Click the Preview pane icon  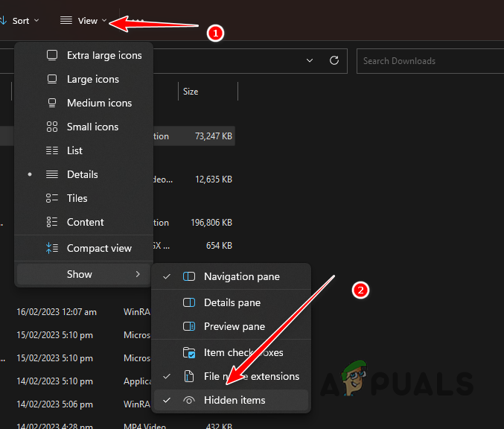coord(189,326)
